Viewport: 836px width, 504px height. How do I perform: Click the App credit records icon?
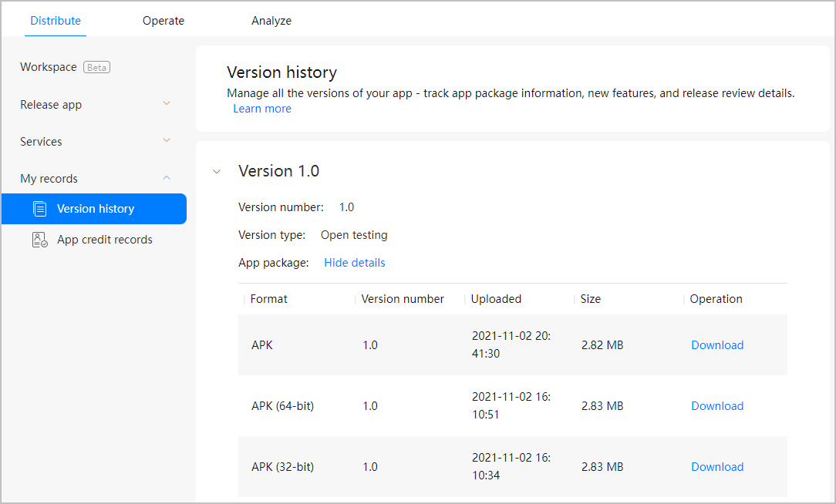coord(40,240)
